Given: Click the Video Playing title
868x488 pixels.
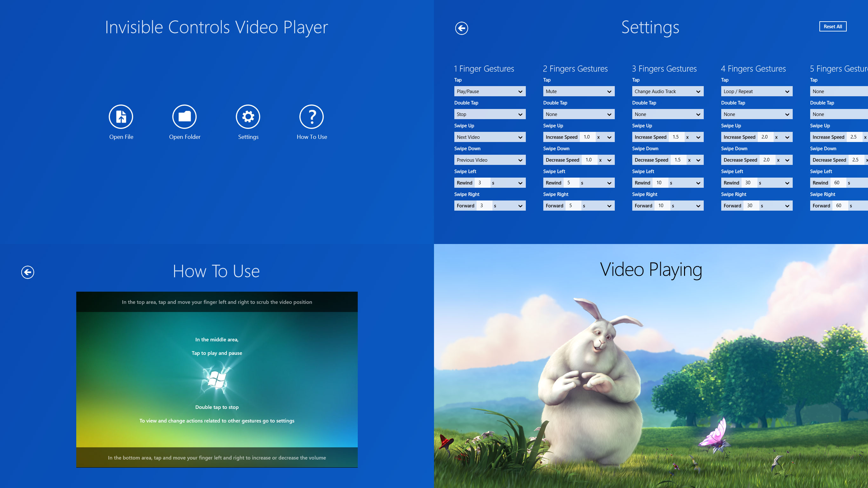Looking at the screenshot, I should (x=651, y=270).
